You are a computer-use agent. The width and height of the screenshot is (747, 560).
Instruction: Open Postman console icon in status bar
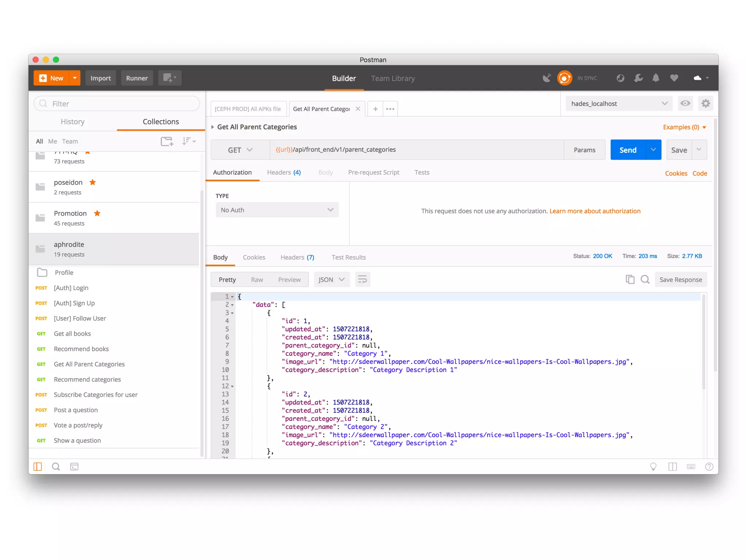coord(74,467)
